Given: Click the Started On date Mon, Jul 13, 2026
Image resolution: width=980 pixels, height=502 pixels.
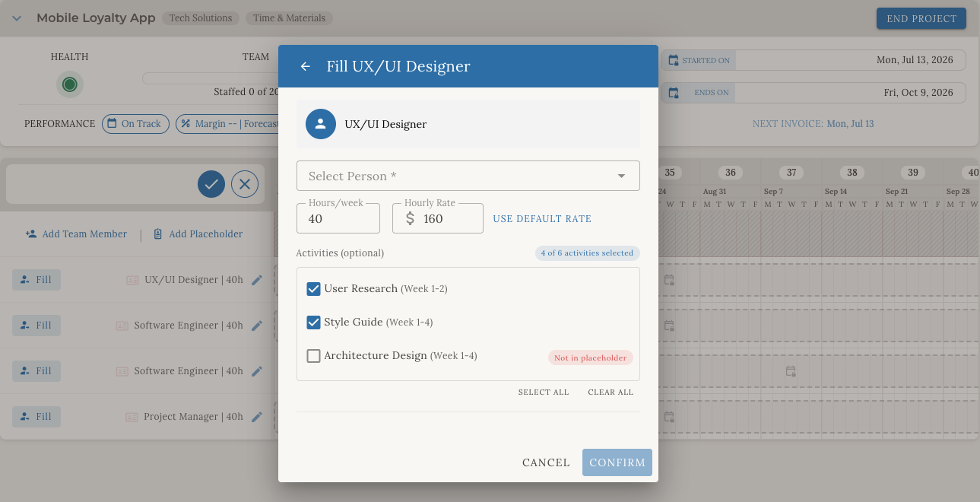Looking at the screenshot, I should [x=915, y=60].
